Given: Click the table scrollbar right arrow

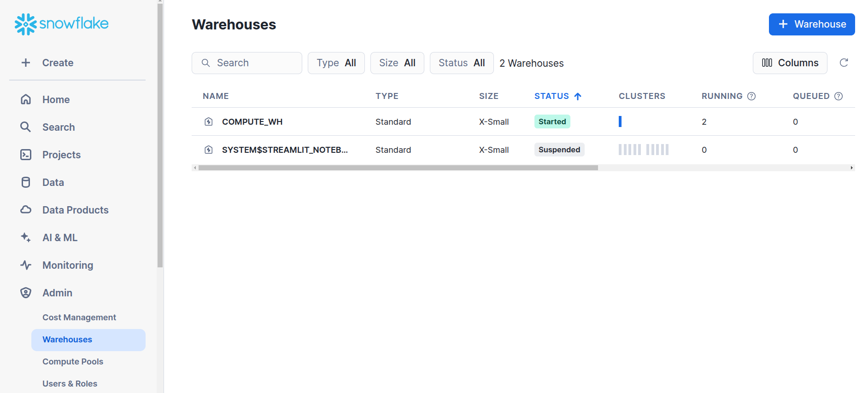Looking at the screenshot, I should pyautogui.click(x=852, y=168).
